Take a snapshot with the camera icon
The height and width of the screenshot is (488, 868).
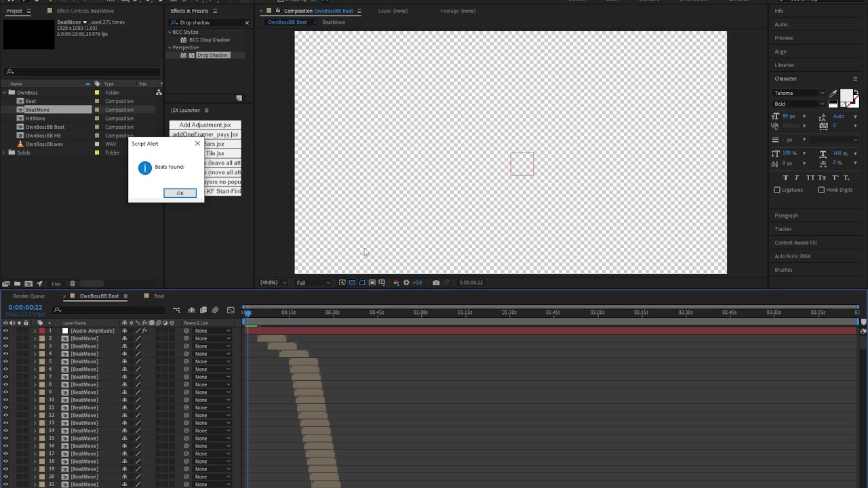click(x=436, y=283)
